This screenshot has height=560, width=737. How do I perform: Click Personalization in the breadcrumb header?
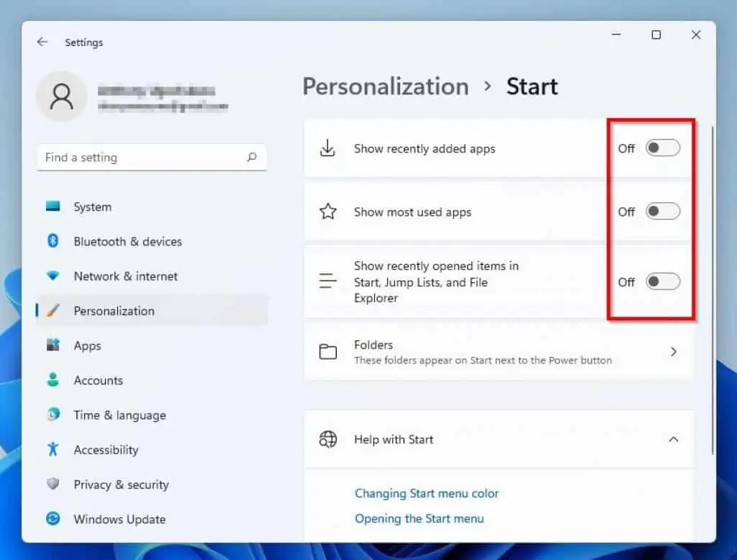[x=385, y=86]
